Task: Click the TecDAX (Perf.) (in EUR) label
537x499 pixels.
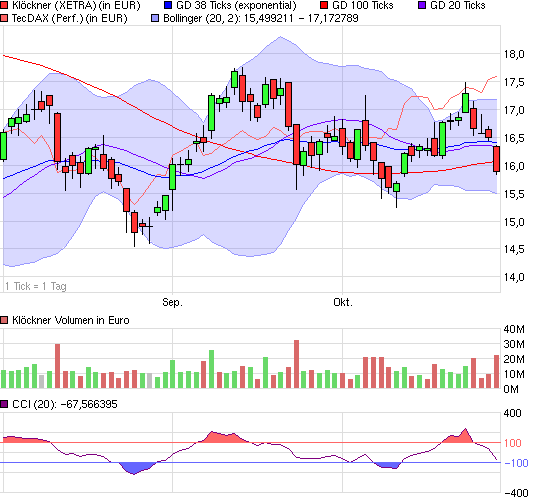Action: click(70, 18)
